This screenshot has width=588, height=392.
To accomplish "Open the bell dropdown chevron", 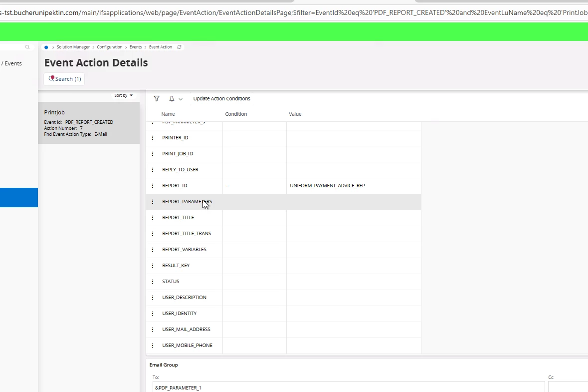I will [181, 99].
